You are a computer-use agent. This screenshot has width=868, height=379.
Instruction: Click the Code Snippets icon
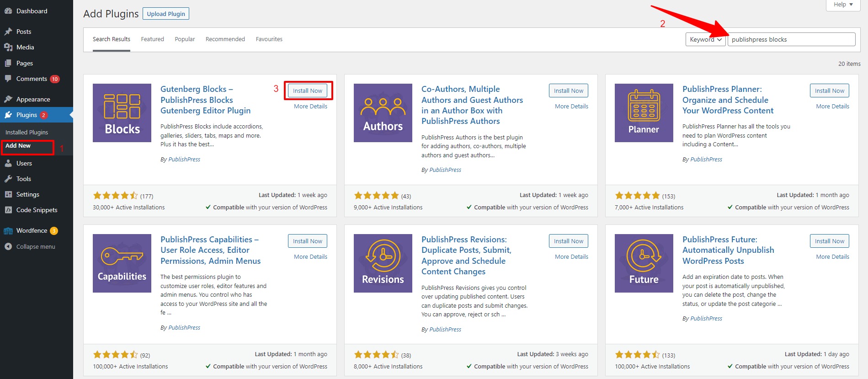click(x=8, y=210)
